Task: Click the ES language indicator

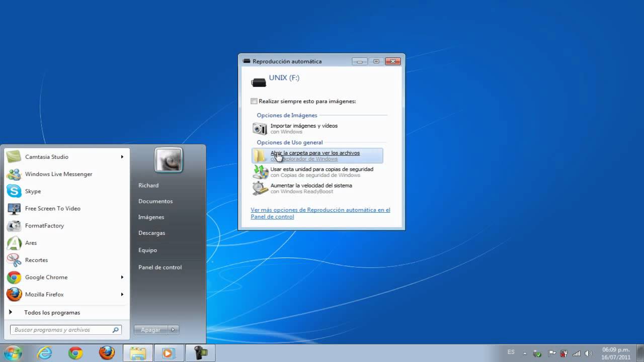Action: pos(511,352)
